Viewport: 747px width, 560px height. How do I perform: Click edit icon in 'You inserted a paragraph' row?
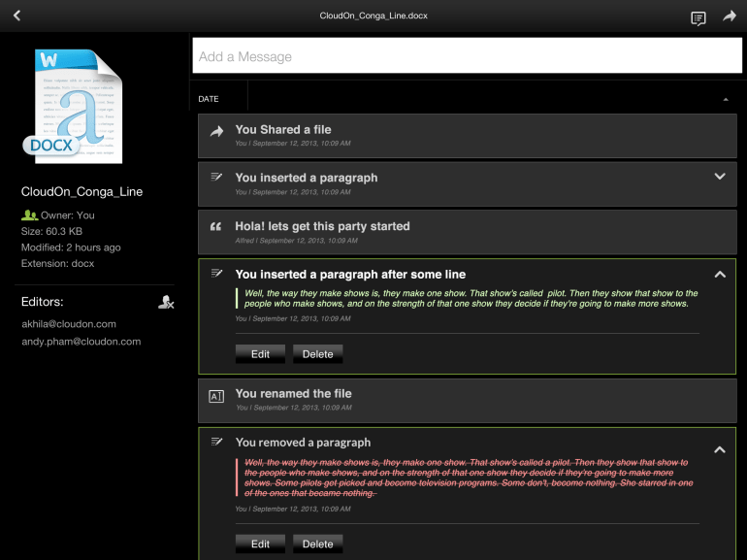coord(216,177)
